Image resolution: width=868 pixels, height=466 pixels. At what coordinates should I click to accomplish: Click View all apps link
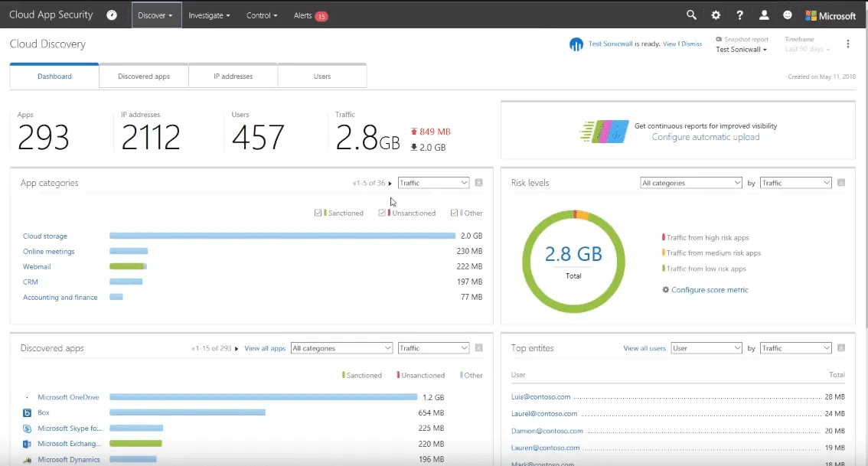265,348
